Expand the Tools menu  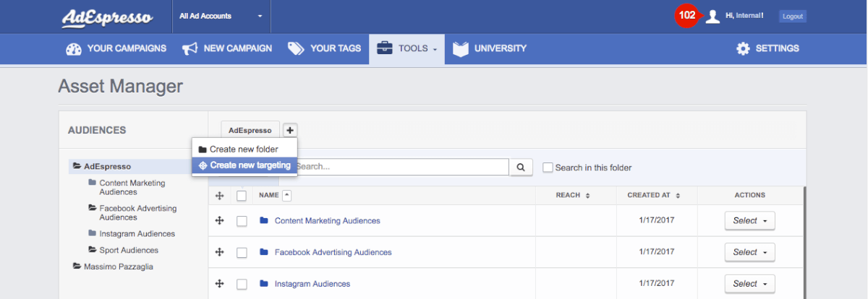407,48
